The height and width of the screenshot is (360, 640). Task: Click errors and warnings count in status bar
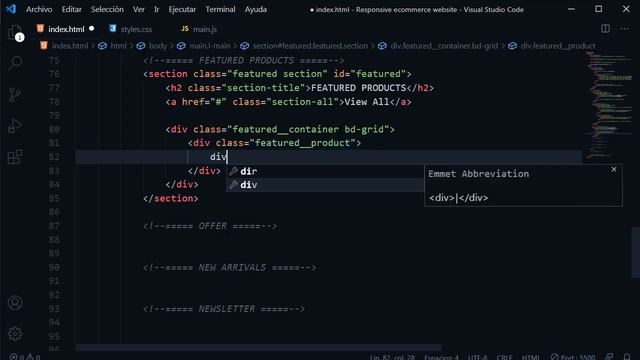[25, 357]
